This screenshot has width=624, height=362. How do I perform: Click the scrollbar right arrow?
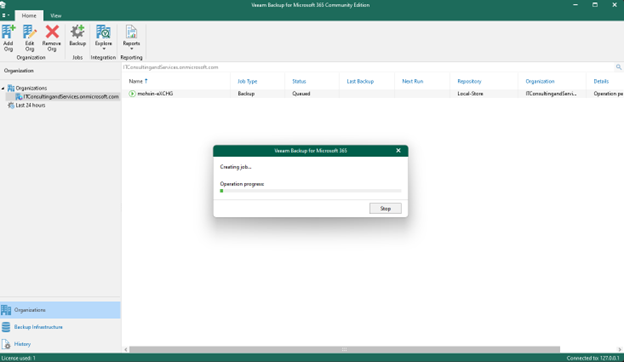620,350
